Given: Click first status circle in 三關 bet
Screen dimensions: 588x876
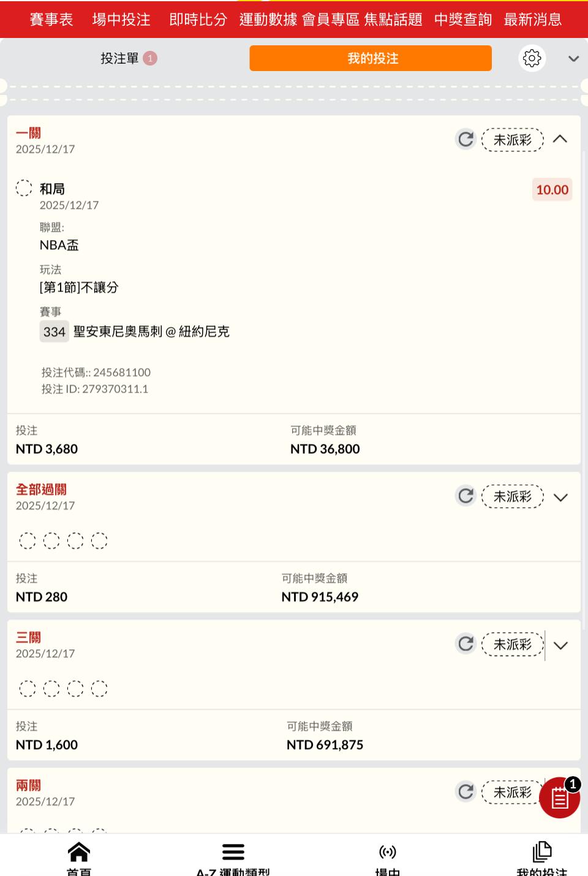Looking at the screenshot, I should (28, 689).
